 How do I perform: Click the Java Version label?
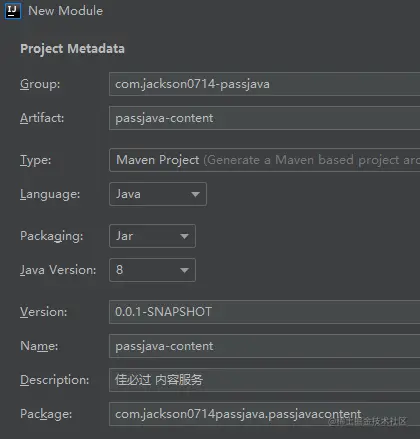click(58, 270)
